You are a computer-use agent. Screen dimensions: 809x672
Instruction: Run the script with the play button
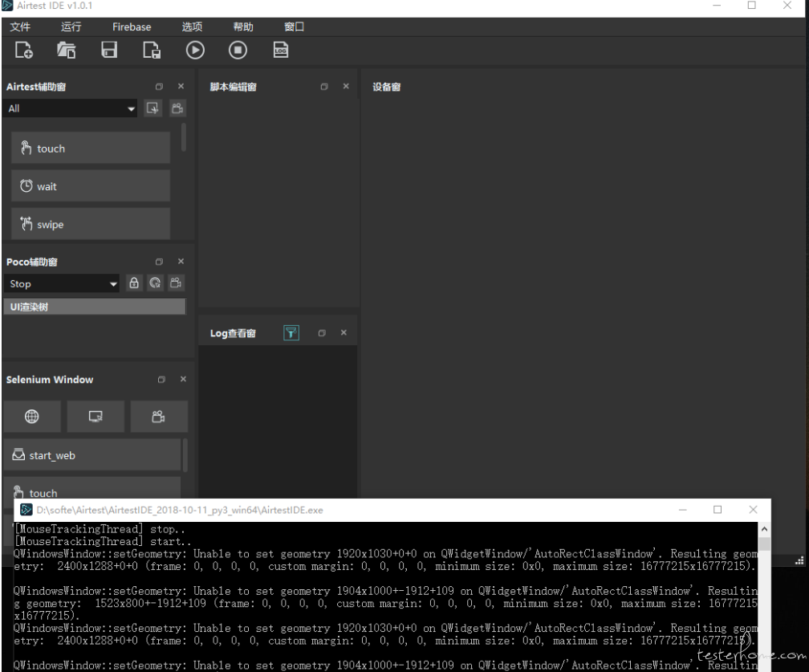click(195, 50)
